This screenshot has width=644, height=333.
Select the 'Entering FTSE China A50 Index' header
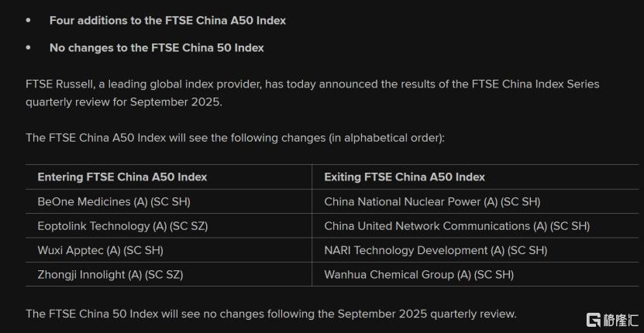pos(122,177)
